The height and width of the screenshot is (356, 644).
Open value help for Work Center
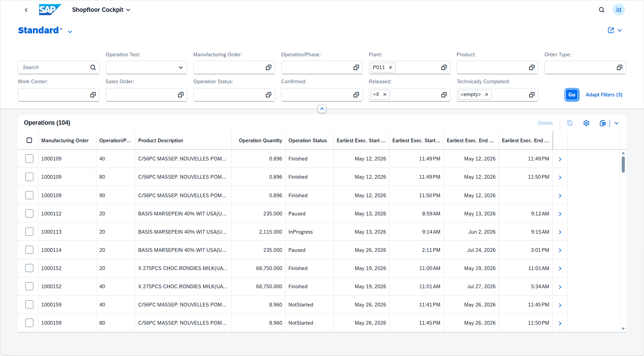pos(93,95)
